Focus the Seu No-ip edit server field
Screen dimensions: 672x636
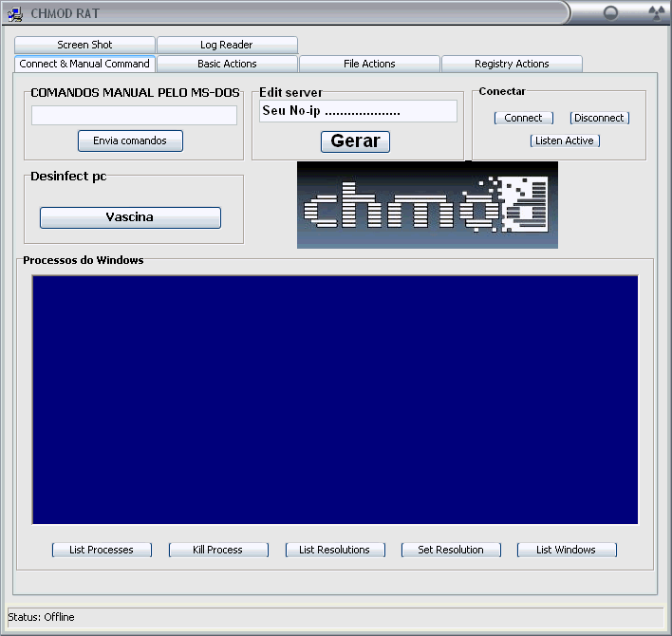[x=358, y=111]
